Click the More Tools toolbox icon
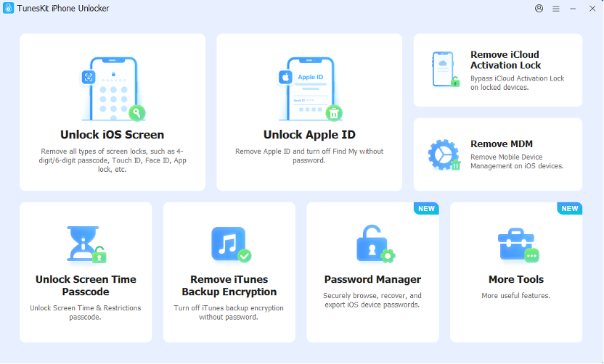This screenshot has height=364, width=604. pos(518,245)
